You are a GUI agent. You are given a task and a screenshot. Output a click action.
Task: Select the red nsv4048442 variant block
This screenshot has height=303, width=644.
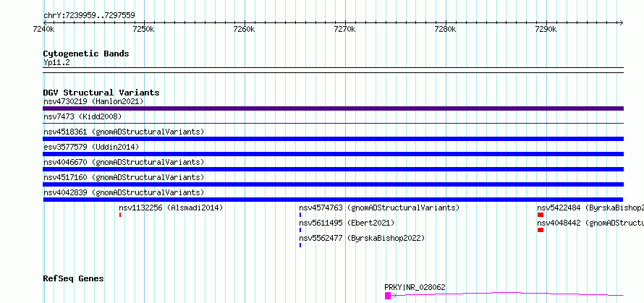(x=541, y=230)
